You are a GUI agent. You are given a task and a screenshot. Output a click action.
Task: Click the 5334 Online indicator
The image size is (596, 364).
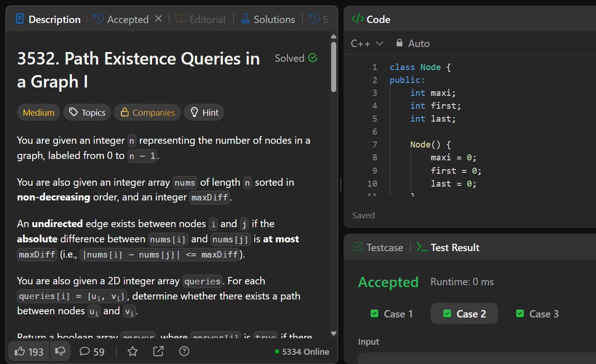coord(302,352)
